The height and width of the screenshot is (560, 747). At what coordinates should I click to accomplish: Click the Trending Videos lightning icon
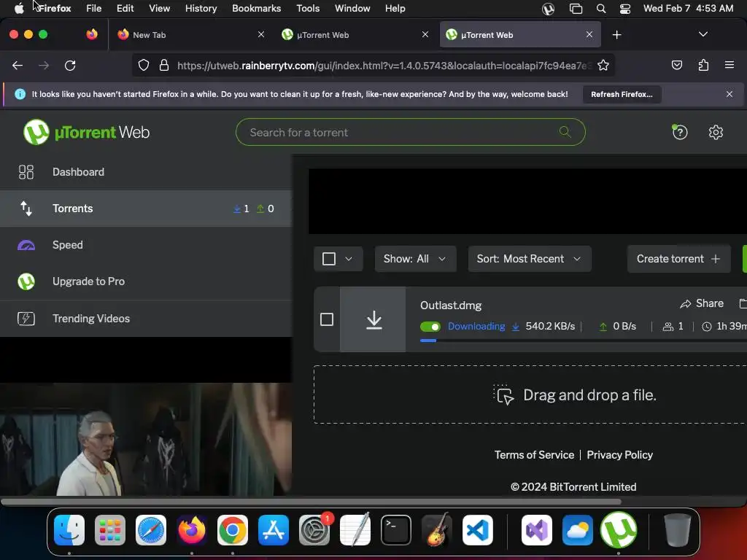click(26, 318)
